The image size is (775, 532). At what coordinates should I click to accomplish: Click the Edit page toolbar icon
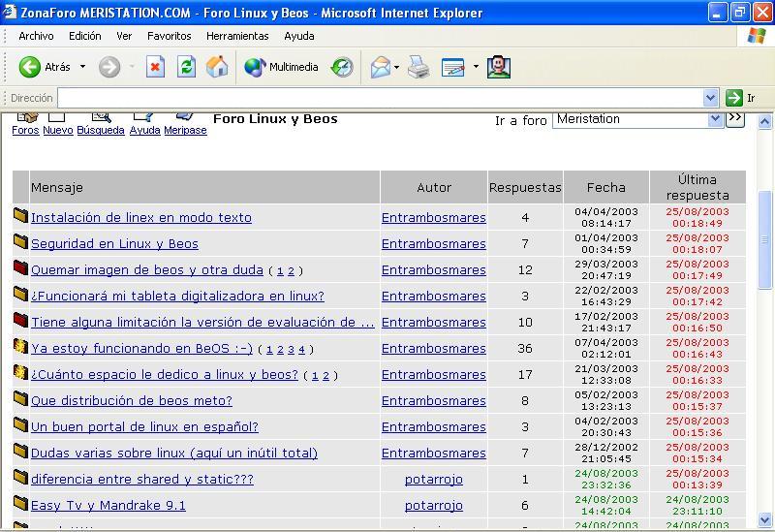tap(453, 67)
